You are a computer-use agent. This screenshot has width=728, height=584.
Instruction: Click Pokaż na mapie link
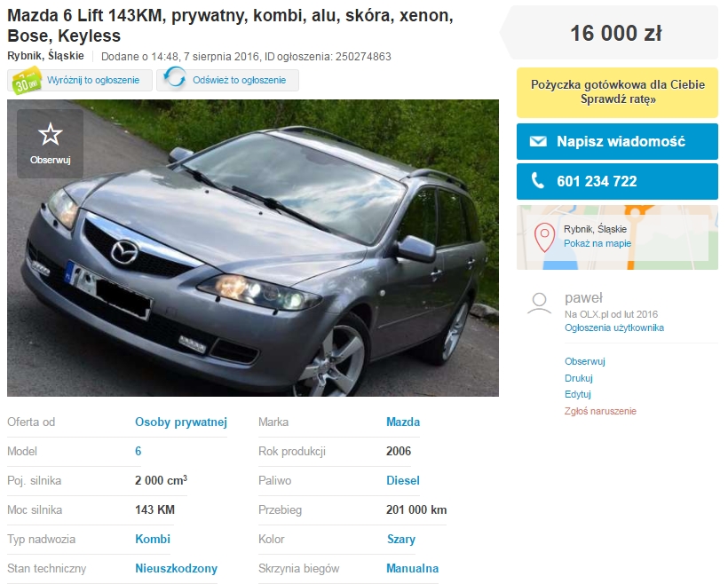(x=597, y=243)
